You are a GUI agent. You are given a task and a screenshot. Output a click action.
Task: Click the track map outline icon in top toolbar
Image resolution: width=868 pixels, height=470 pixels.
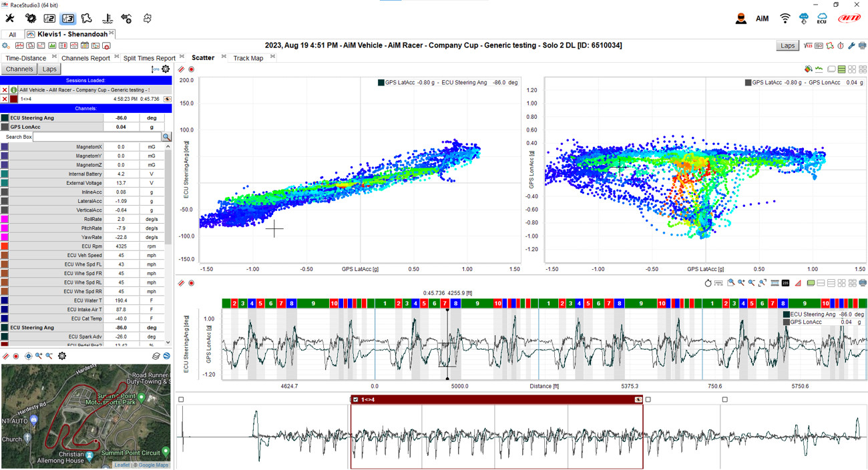(x=87, y=19)
